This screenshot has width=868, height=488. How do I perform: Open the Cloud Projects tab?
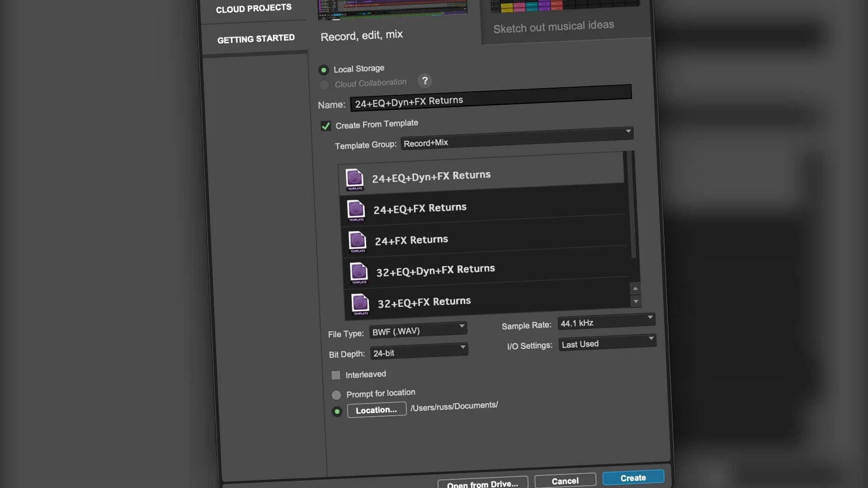[x=254, y=8]
